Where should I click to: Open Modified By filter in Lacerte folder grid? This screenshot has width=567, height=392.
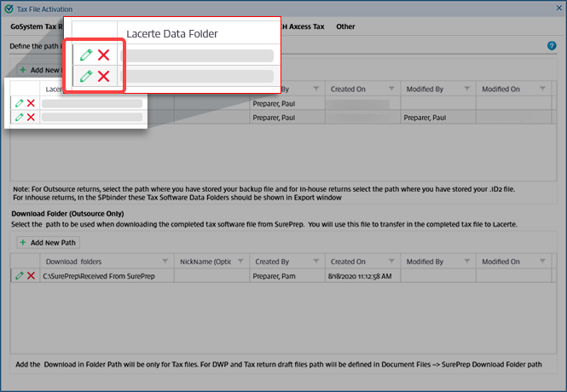[467, 89]
